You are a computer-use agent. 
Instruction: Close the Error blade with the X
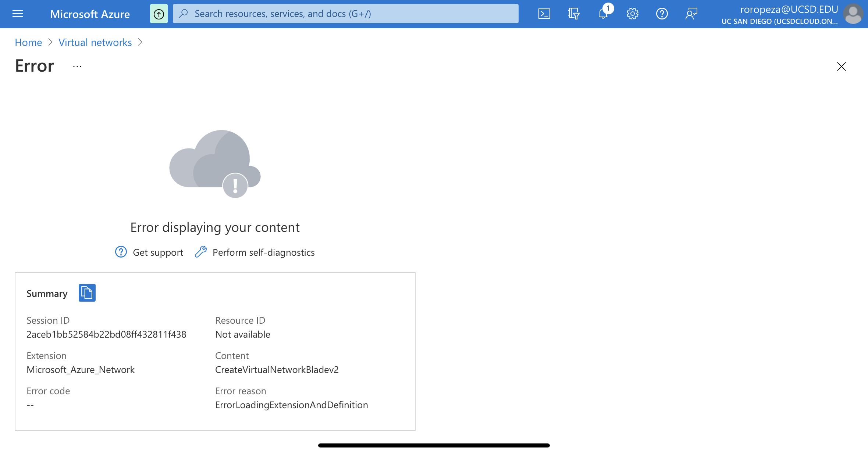(x=842, y=66)
